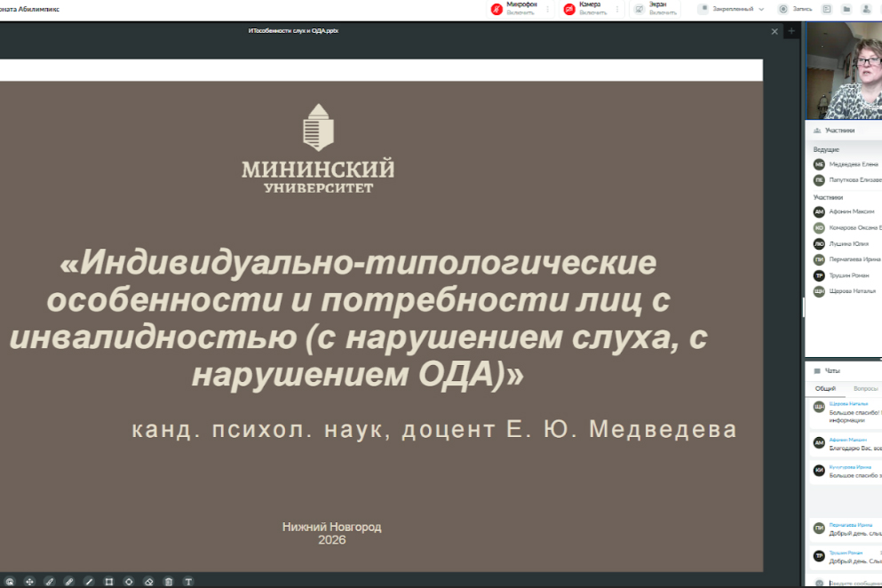Start recording with Запись button
The height and width of the screenshot is (588, 882).
(797, 9)
